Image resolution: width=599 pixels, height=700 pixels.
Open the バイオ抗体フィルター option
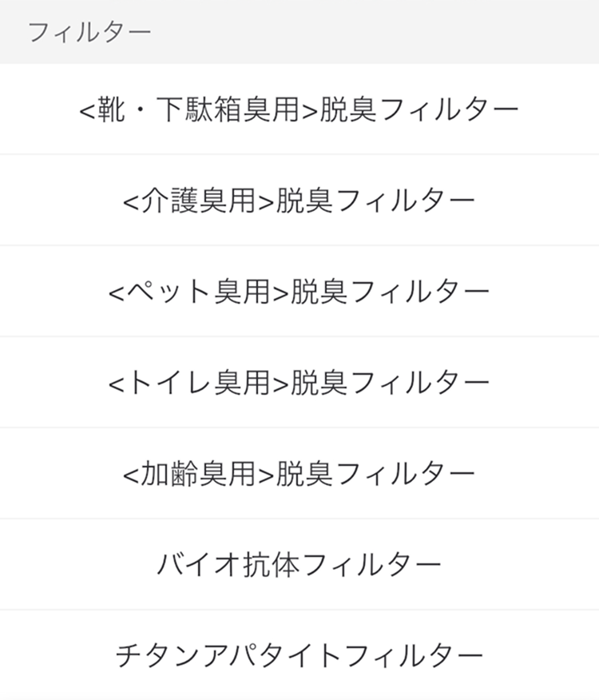(299, 565)
